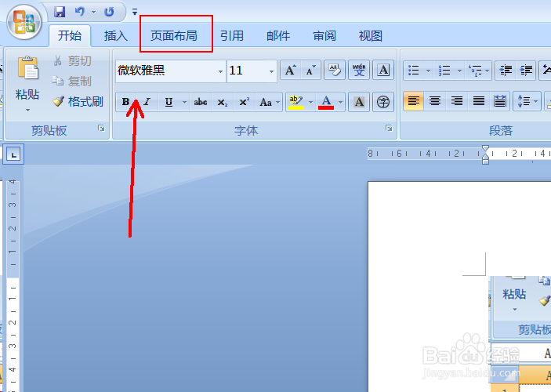Switch to the 开始 tab
This screenshot has width=551, height=392.
(x=70, y=35)
